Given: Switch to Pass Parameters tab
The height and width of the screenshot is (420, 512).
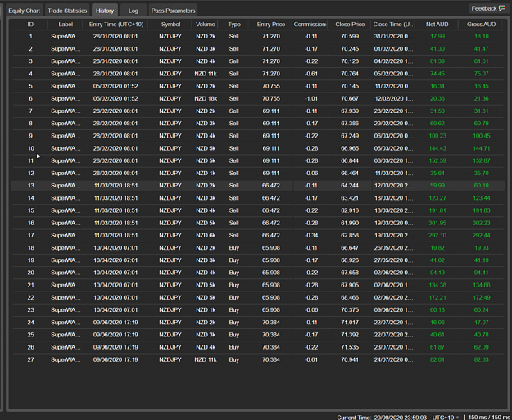Looking at the screenshot, I should [173, 11].
